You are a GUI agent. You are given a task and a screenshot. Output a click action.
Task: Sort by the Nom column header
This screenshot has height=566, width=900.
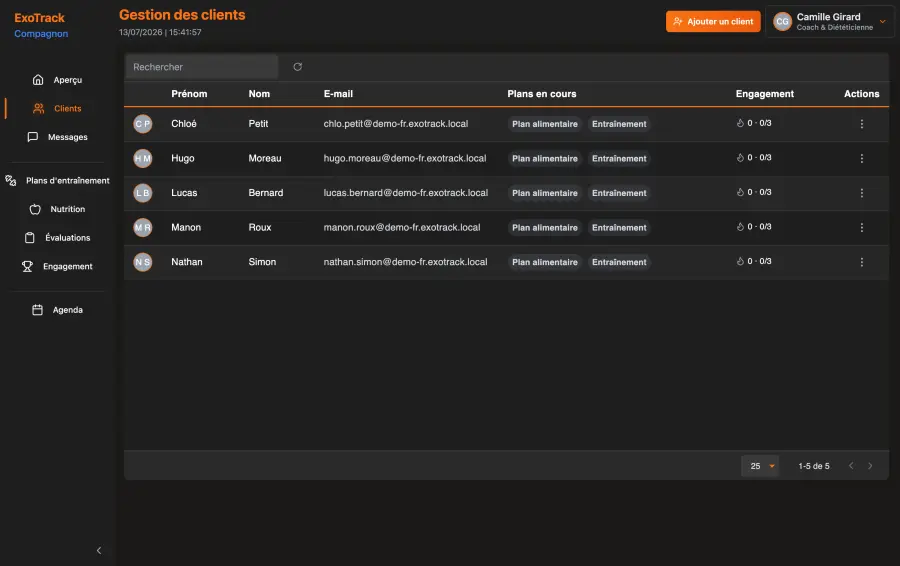click(x=259, y=94)
